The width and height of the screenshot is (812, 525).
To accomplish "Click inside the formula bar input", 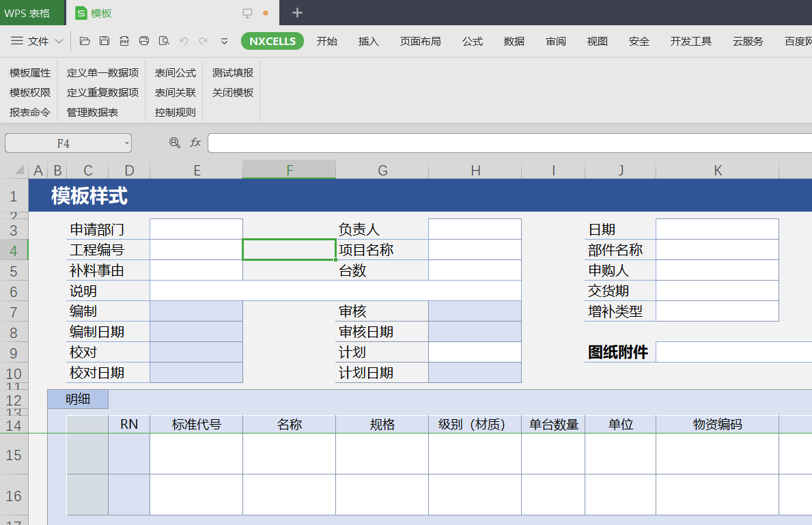I will [x=505, y=143].
